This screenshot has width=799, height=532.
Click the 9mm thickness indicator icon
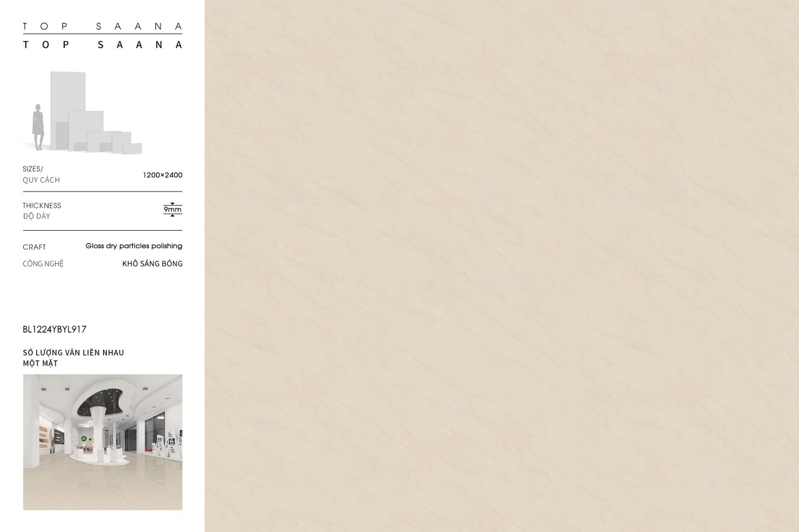tap(172, 210)
